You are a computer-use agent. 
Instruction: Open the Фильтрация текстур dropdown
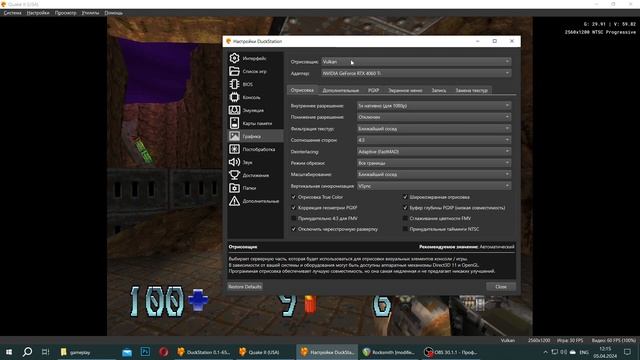coord(434,129)
